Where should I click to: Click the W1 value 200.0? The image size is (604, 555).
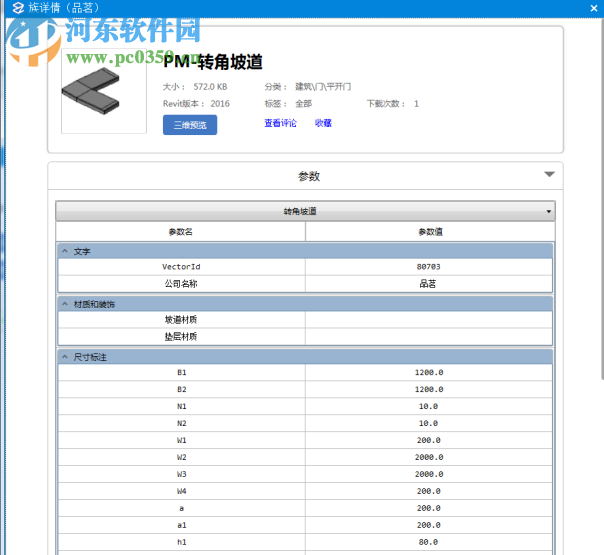[429, 440]
